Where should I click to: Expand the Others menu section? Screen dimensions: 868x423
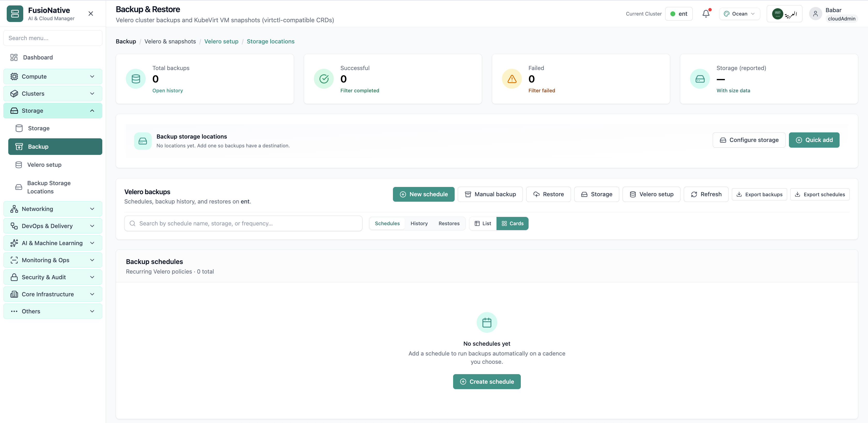tap(53, 311)
